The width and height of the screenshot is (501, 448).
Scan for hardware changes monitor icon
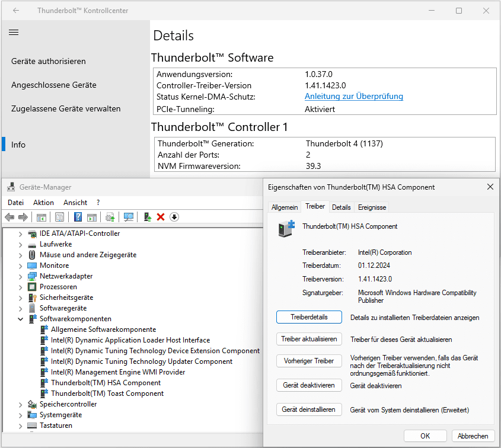point(129,217)
